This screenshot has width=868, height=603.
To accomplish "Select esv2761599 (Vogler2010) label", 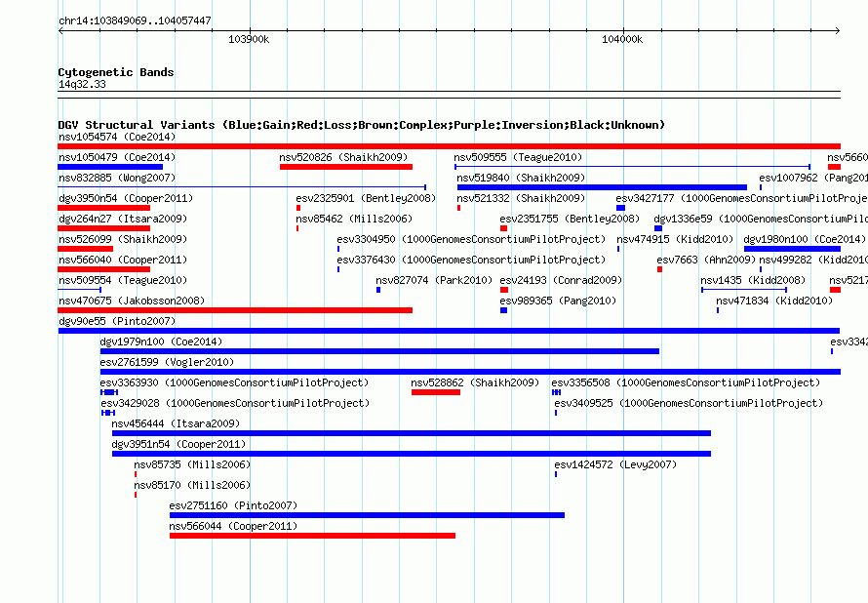I will coord(167,362).
